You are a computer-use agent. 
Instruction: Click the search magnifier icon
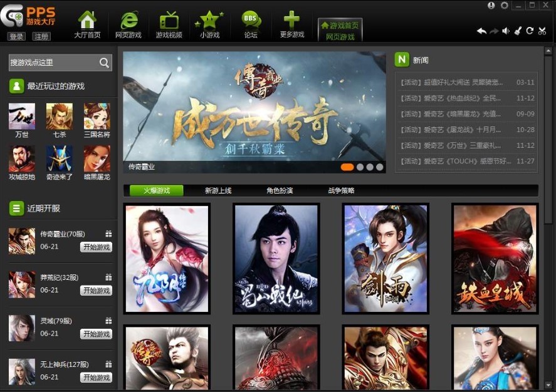(x=104, y=63)
